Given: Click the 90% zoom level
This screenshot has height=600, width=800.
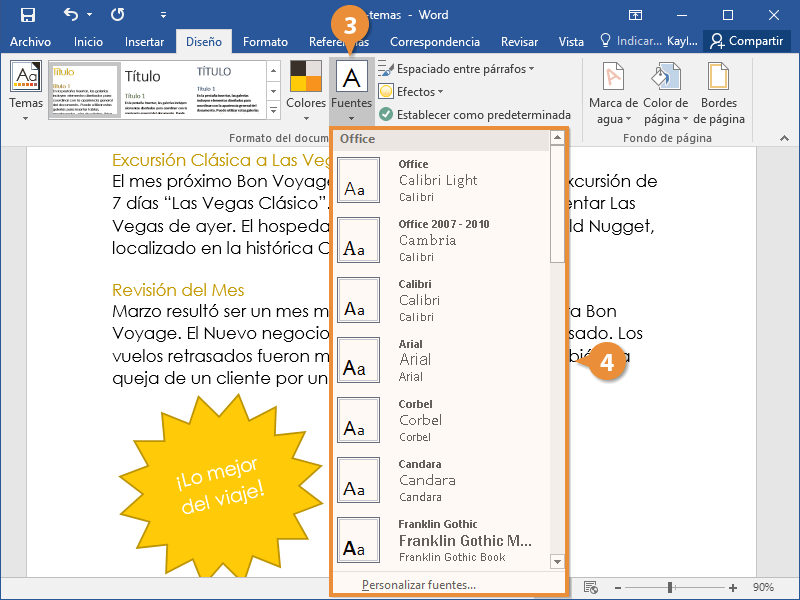Looking at the screenshot, I should [763, 588].
